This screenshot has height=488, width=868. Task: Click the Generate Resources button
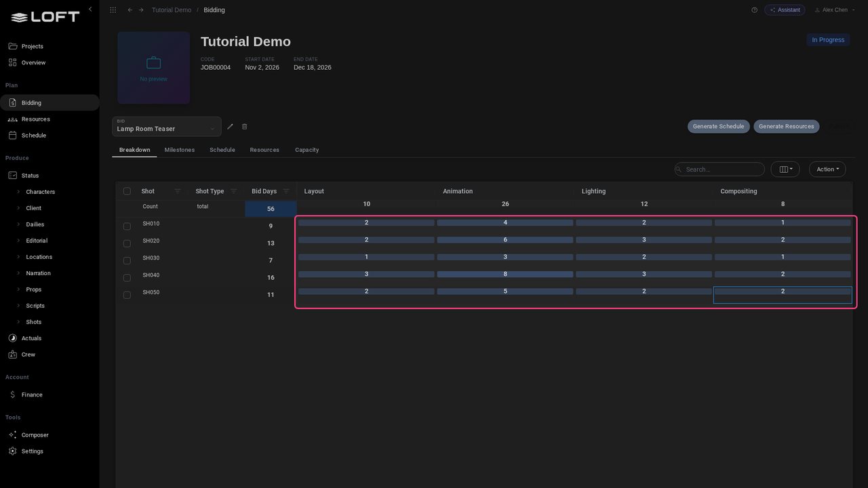click(787, 127)
